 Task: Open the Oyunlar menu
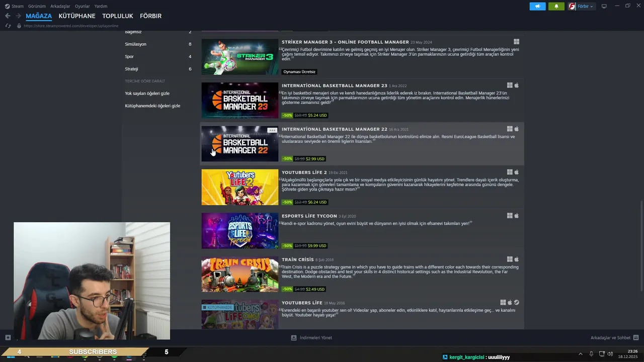coord(83,6)
